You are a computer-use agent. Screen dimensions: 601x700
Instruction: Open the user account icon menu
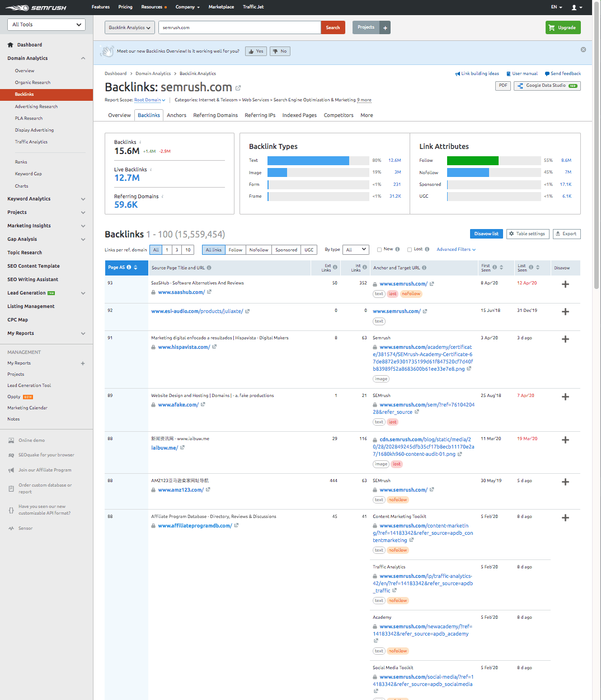pyautogui.click(x=577, y=7)
